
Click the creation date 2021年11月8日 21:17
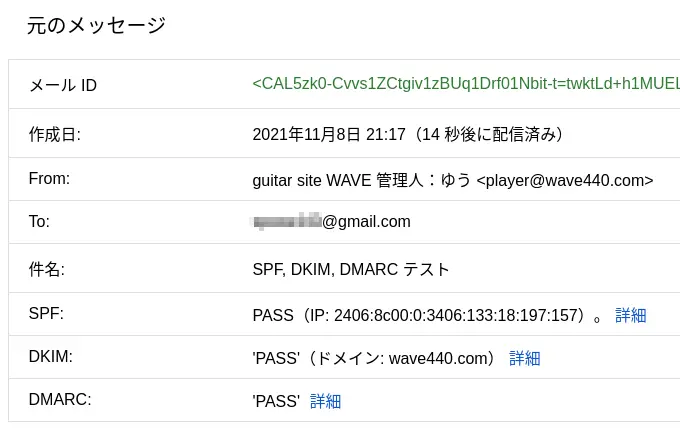tap(329, 134)
